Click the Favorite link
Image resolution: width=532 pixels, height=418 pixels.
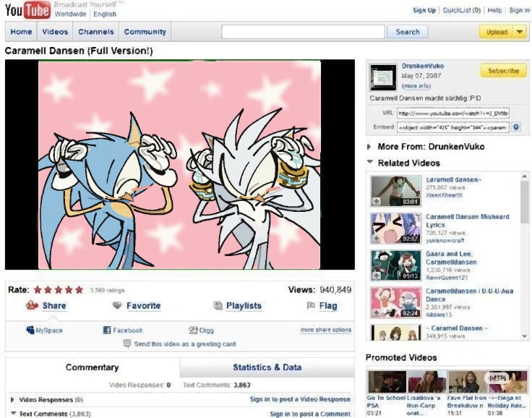pyautogui.click(x=144, y=306)
